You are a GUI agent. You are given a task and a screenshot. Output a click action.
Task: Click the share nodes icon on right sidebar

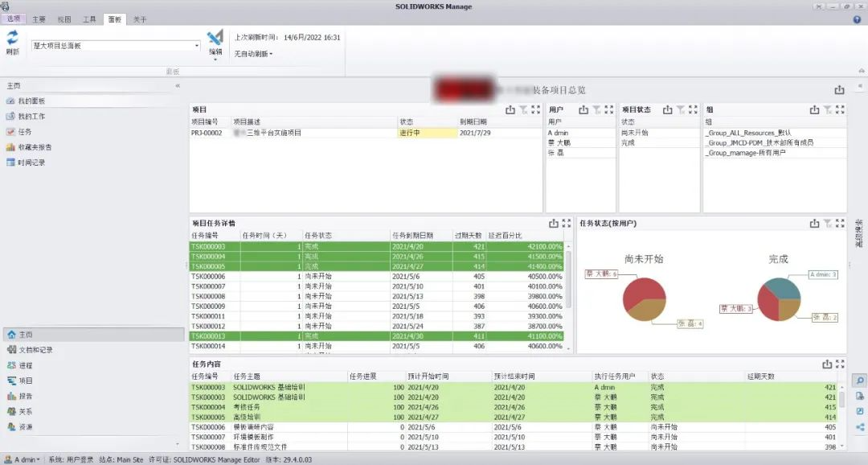860,426
